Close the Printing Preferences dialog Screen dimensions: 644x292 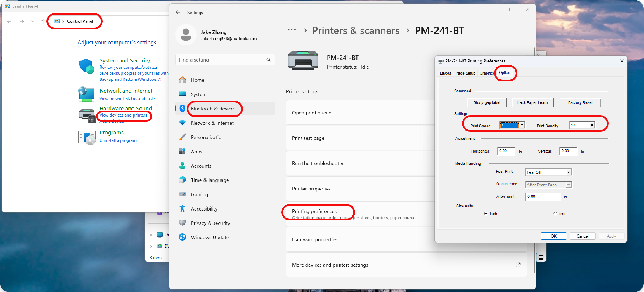pos(622,61)
